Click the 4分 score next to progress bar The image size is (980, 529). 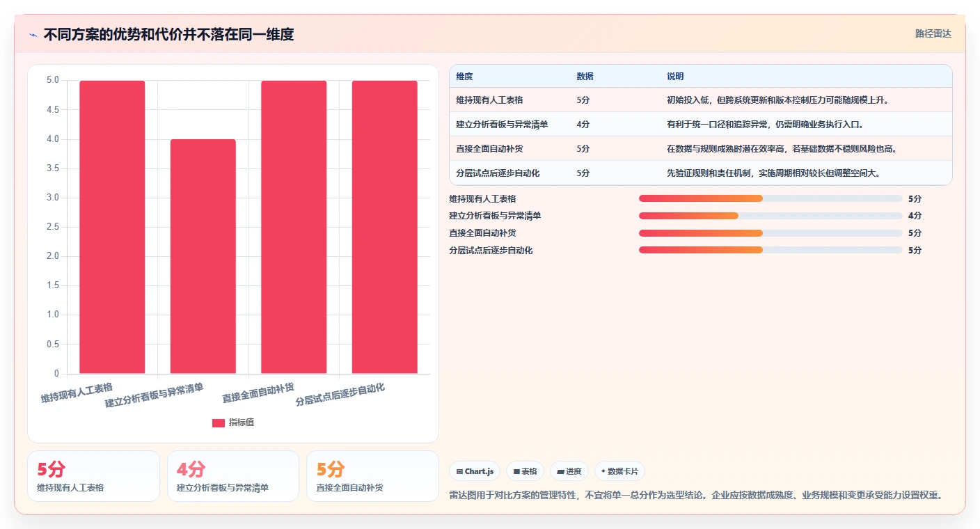tap(915, 216)
